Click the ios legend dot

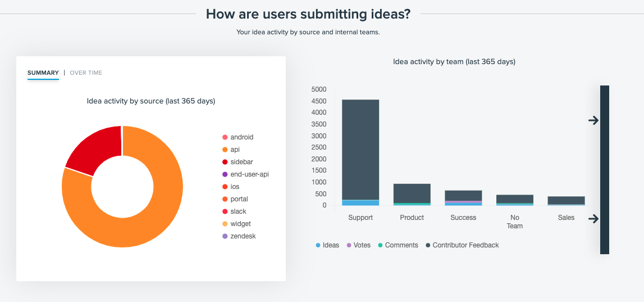click(x=225, y=187)
